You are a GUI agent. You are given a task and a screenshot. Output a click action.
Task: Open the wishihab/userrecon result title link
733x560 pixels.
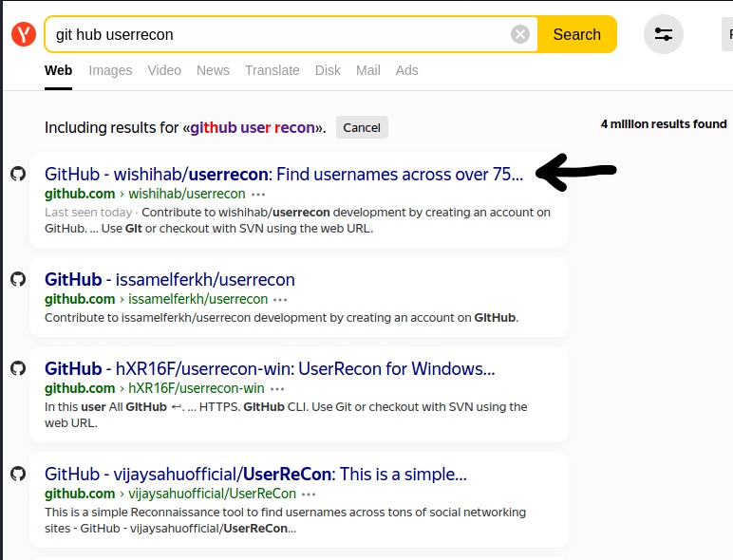pos(284,175)
